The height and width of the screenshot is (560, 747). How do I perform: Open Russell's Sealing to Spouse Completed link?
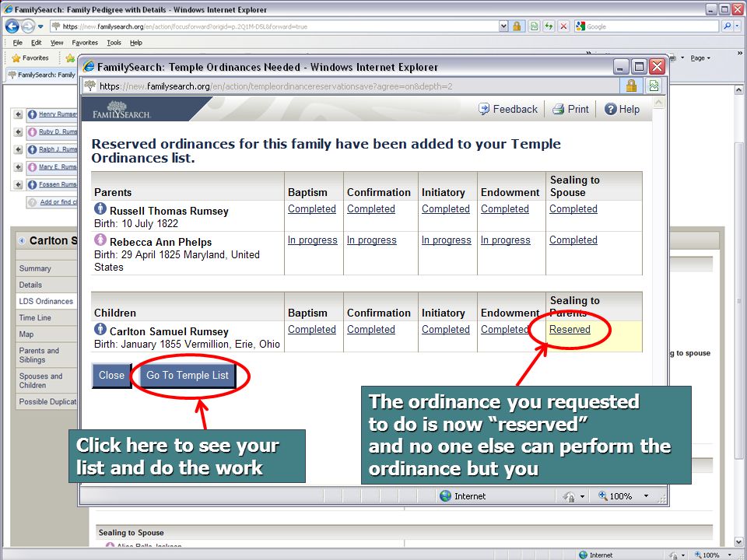[573, 209]
